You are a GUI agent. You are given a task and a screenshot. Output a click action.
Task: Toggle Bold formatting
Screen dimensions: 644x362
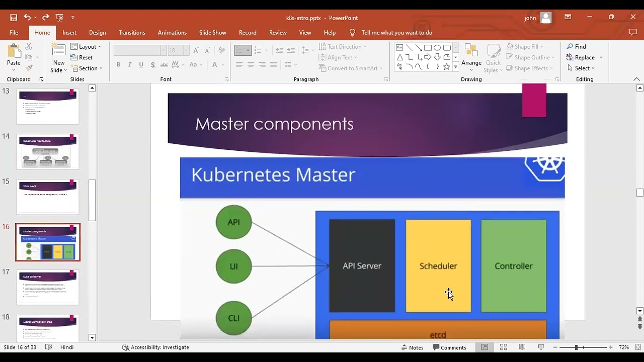[118, 65]
